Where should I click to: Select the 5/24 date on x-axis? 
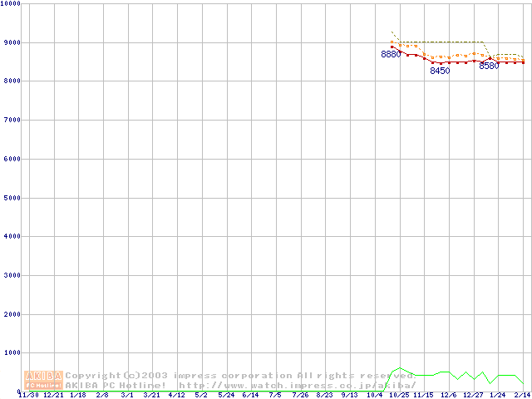pos(226,396)
